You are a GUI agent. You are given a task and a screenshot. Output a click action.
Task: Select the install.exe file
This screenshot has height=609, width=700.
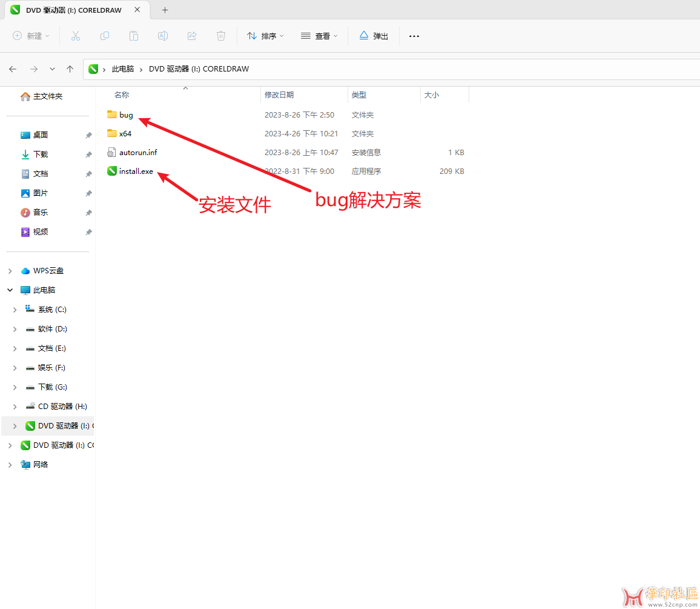pos(136,171)
